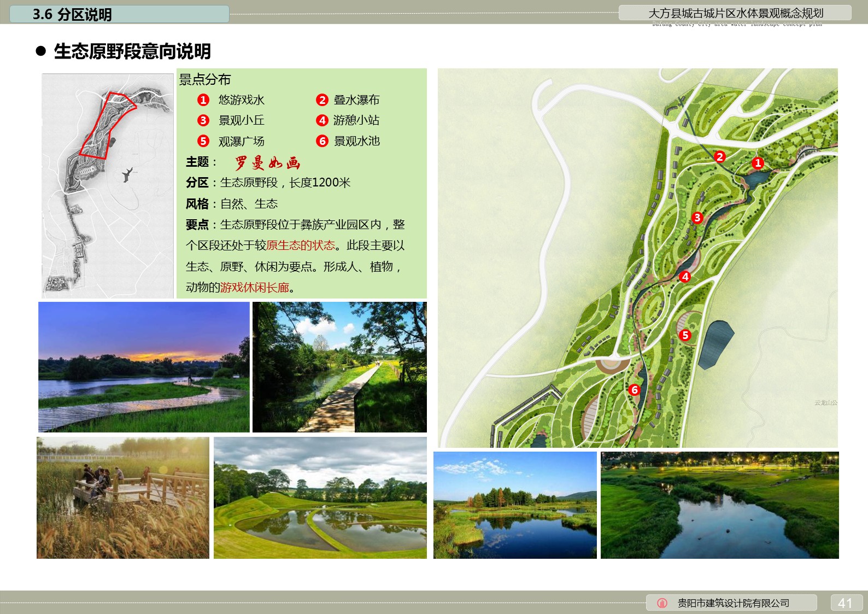Select the grayscale location map with red outline

click(108, 186)
